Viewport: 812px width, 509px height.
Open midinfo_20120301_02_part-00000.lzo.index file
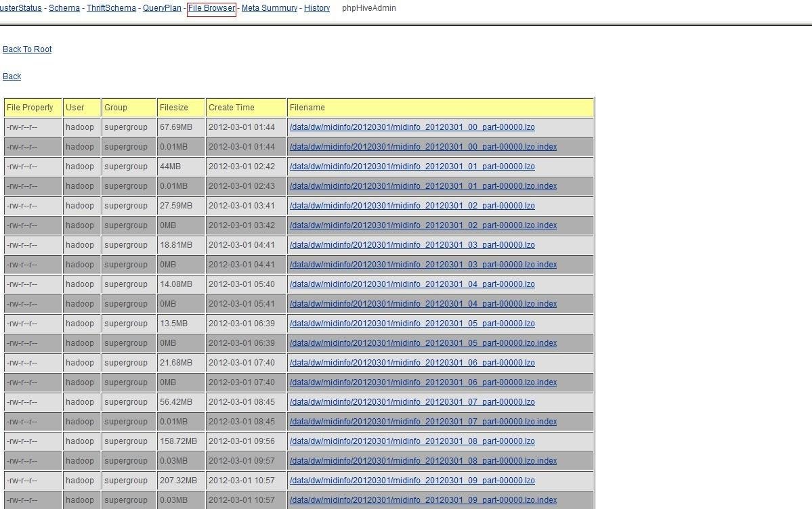point(422,225)
